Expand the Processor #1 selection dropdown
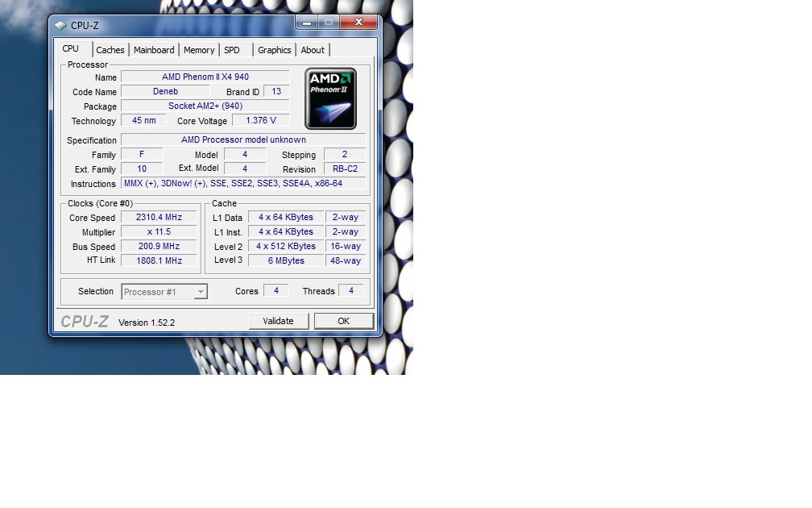The image size is (812, 508). tap(201, 292)
